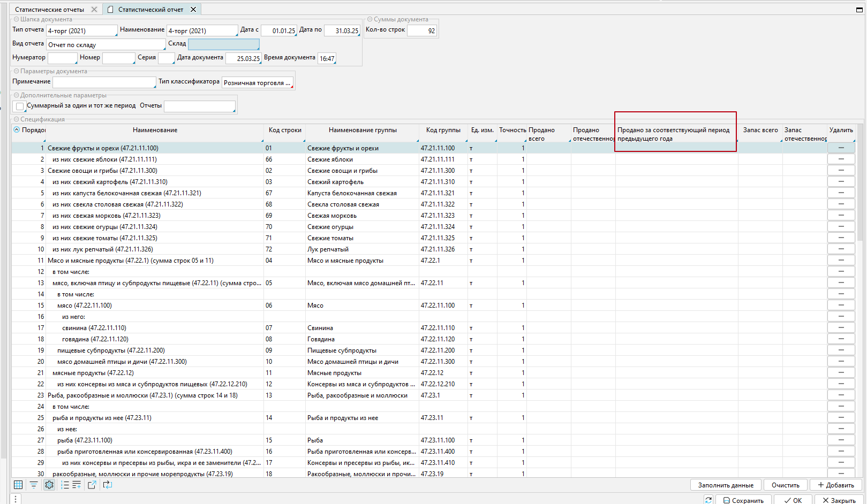Viewport: 867px width, 504px height.
Task: Click the numbered list icon
Action: (65, 485)
